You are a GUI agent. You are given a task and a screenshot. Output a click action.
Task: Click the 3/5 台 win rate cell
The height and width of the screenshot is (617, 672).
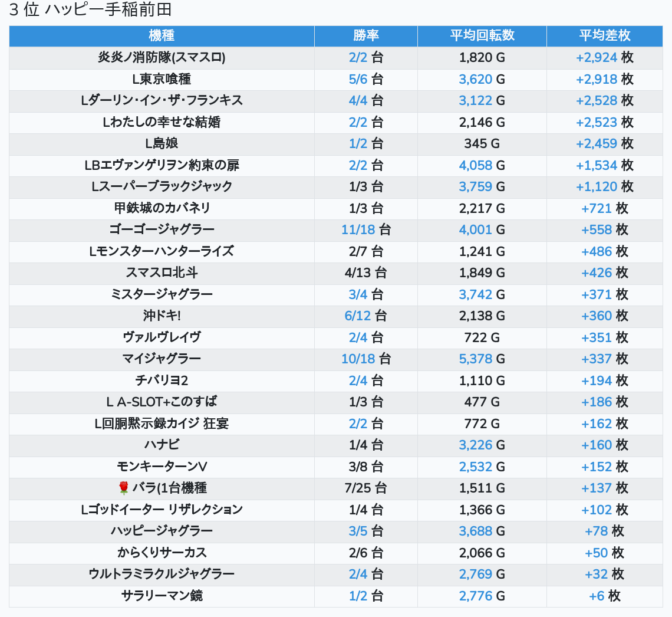coord(366,531)
